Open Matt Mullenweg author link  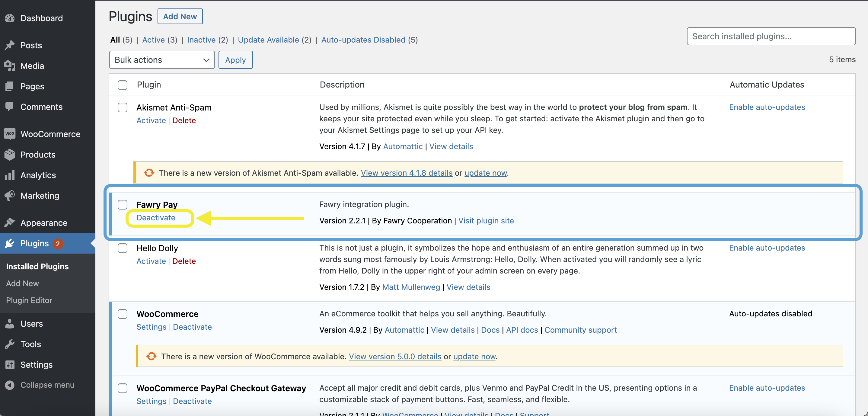coord(411,287)
